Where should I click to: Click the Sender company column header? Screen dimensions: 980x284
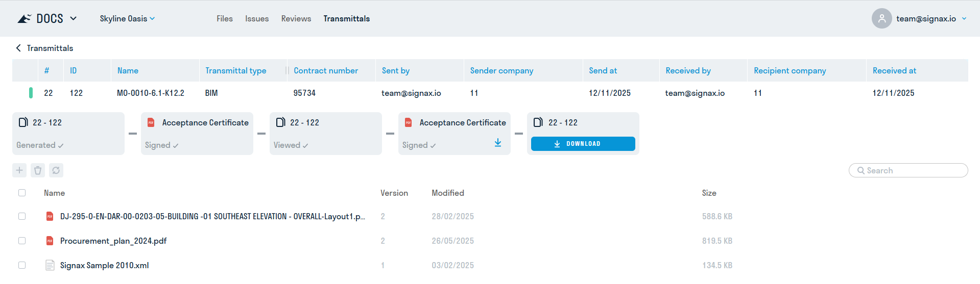[501, 70]
